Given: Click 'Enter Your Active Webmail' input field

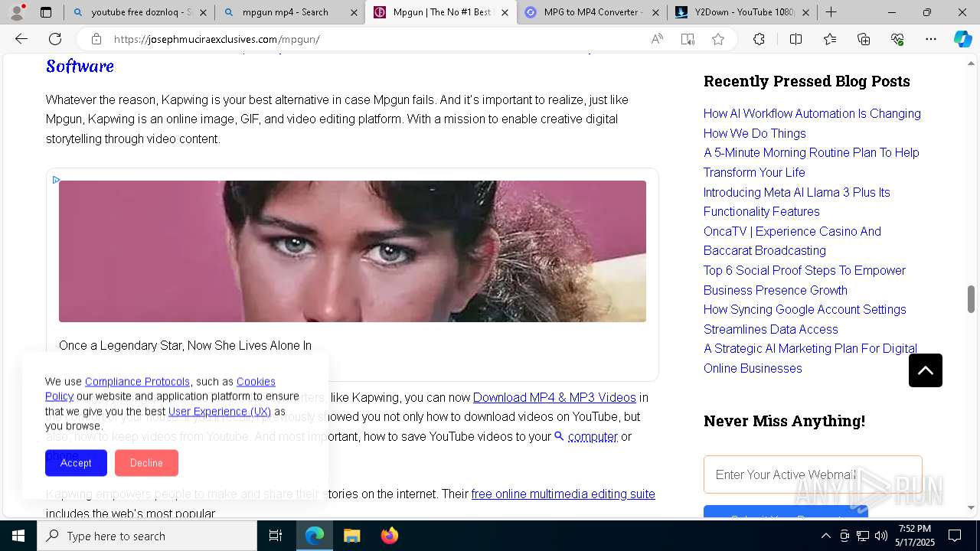Looking at the screenshot, I should (813, 474).
